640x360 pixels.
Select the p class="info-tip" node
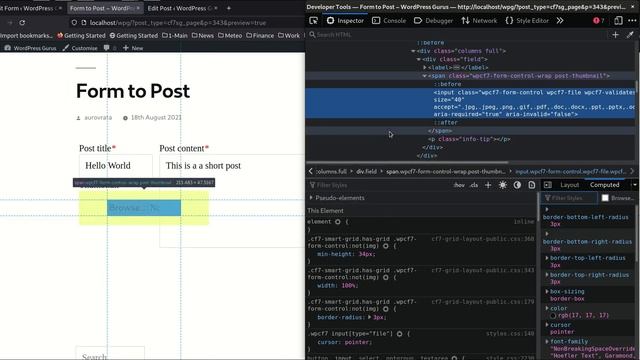(469, 139)
